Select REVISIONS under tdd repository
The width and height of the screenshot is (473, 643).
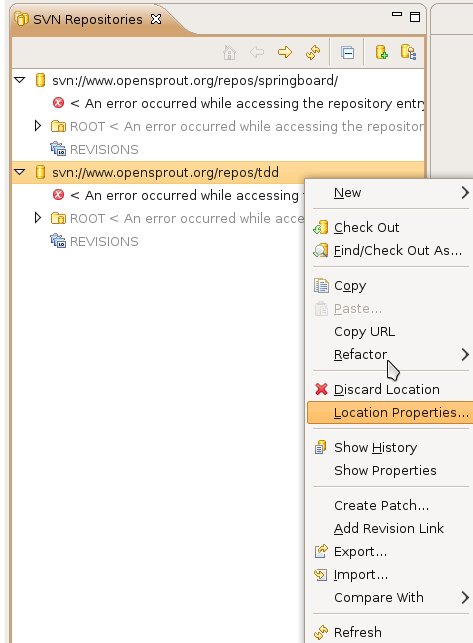(104, 241)
